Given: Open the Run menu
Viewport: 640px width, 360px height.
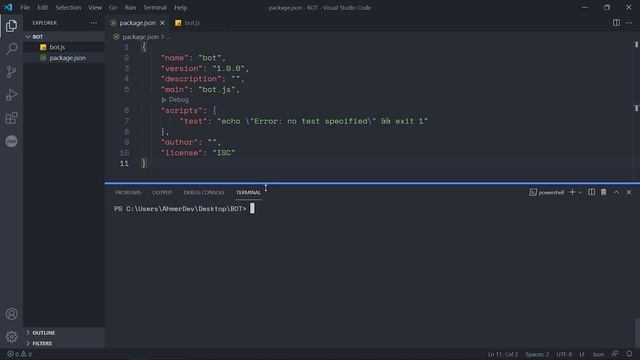Looking at the screenshot, I should (x=130, y=7).
